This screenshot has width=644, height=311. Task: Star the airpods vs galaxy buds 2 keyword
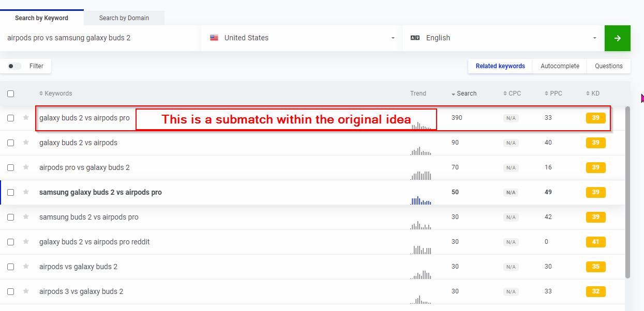click(26, 266)
